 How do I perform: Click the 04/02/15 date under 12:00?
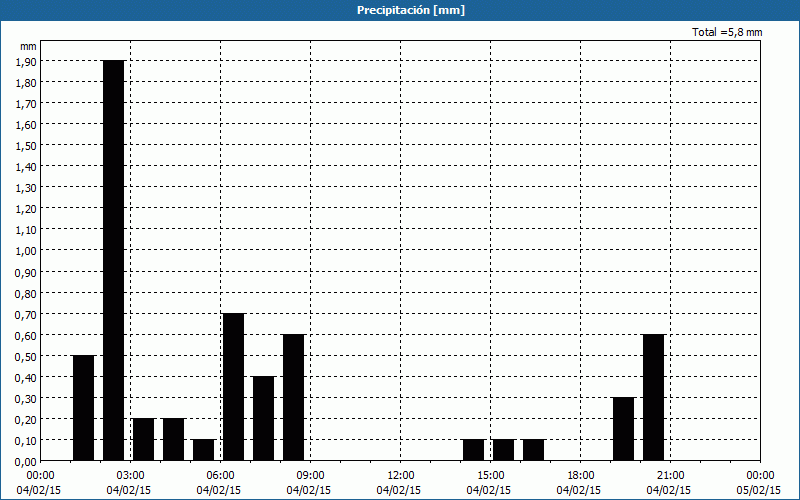[399, 490]
